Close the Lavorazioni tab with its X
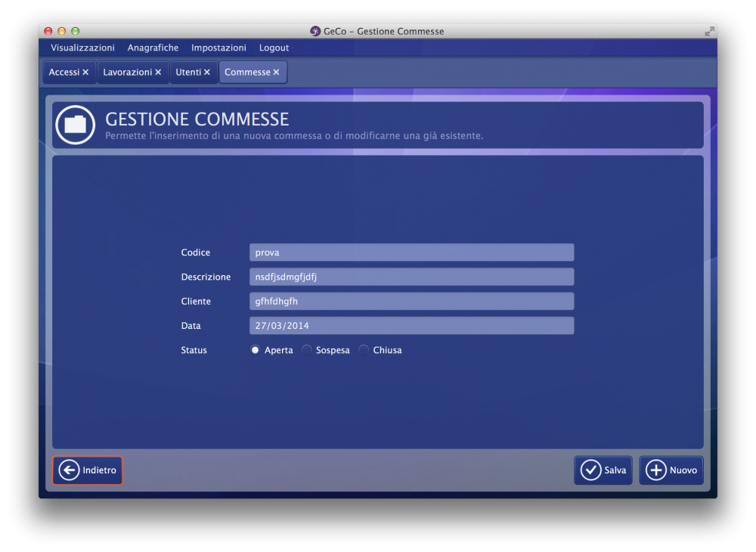 pyautogui.click(x=158, y=73)
